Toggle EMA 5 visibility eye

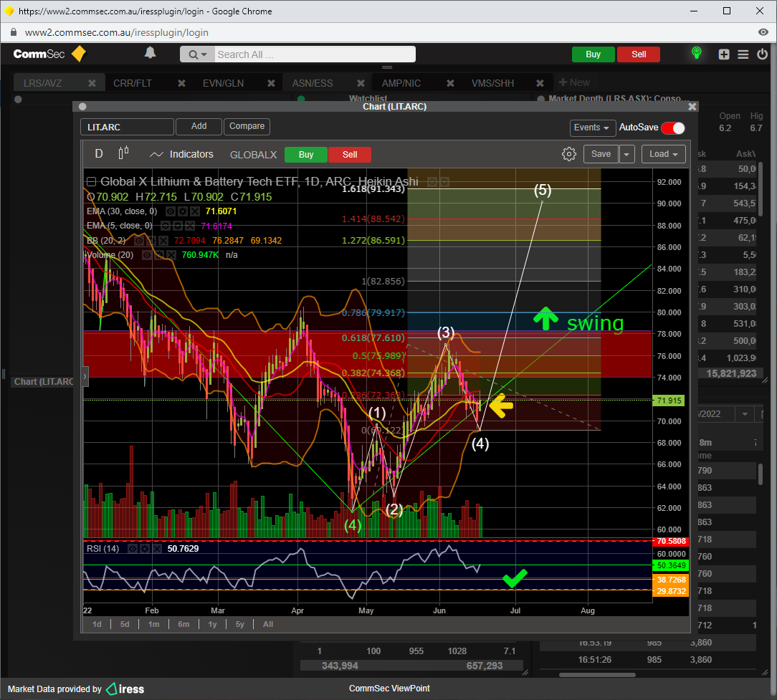(x=166, y=226)
